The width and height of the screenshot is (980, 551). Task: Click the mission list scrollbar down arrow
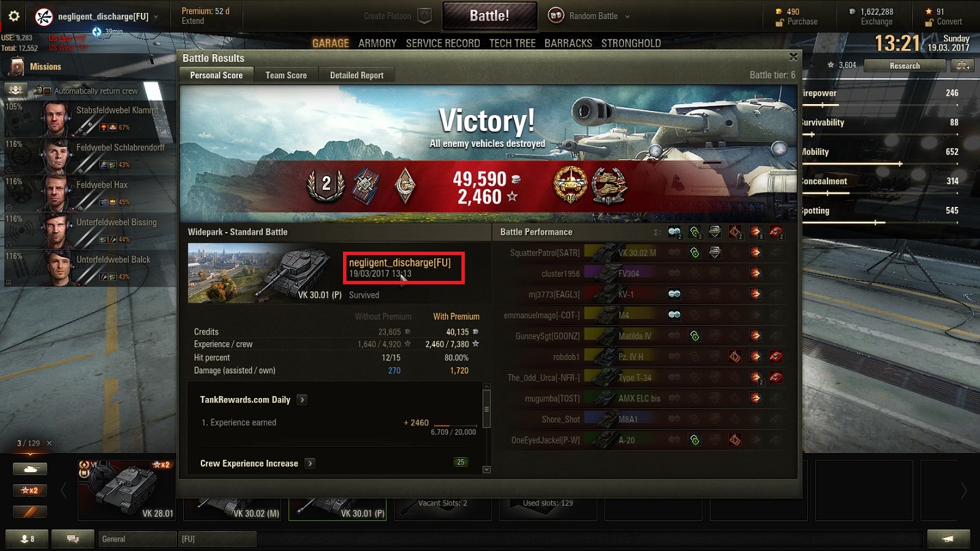[486, 469]
